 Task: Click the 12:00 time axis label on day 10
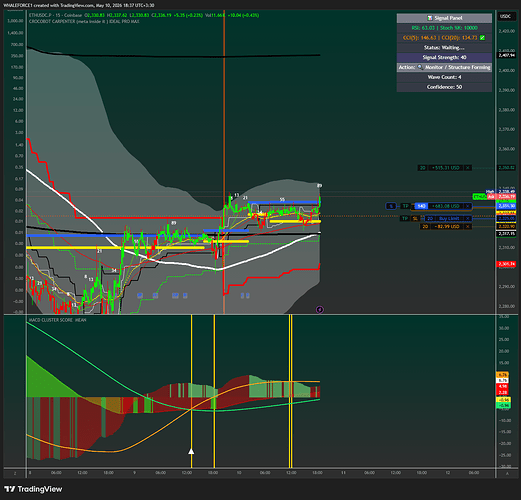[x=291, y=473]
